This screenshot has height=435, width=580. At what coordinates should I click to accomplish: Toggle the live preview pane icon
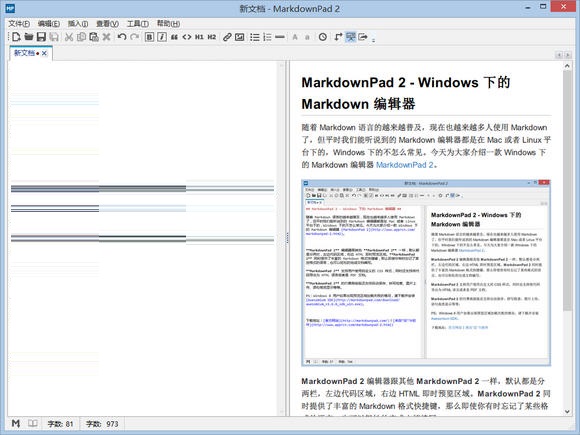pos(350,37)
